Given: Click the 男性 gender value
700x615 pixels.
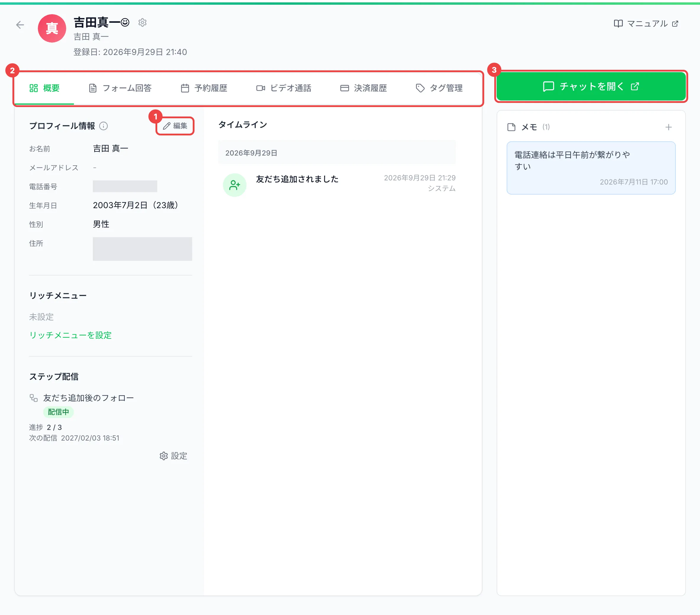Looking at the screenshot, I should 101,224.
